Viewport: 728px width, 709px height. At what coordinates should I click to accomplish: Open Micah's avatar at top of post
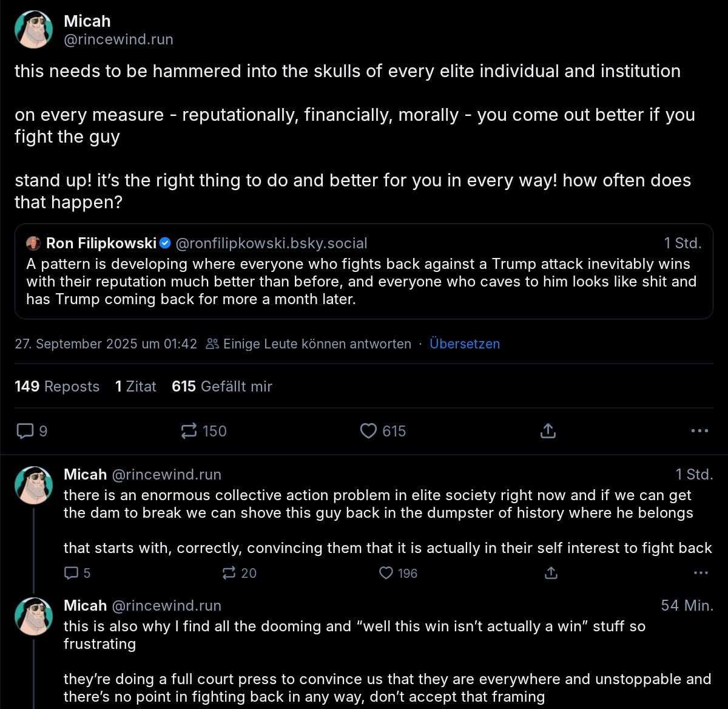tap(34, 30)
